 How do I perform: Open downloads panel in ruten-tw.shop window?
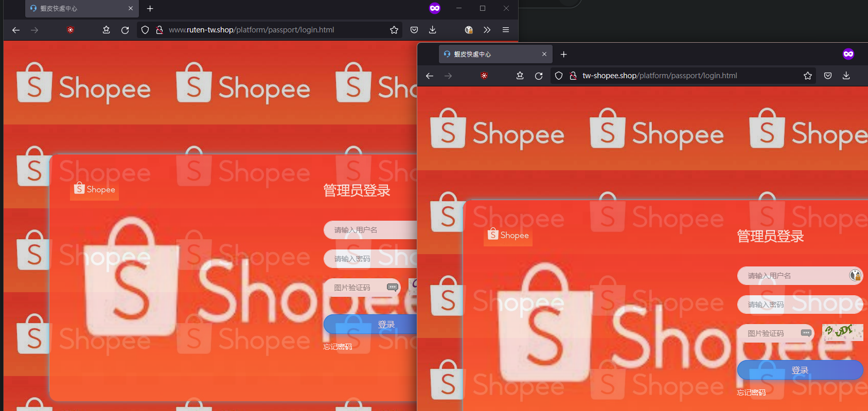tap(433, 30)
